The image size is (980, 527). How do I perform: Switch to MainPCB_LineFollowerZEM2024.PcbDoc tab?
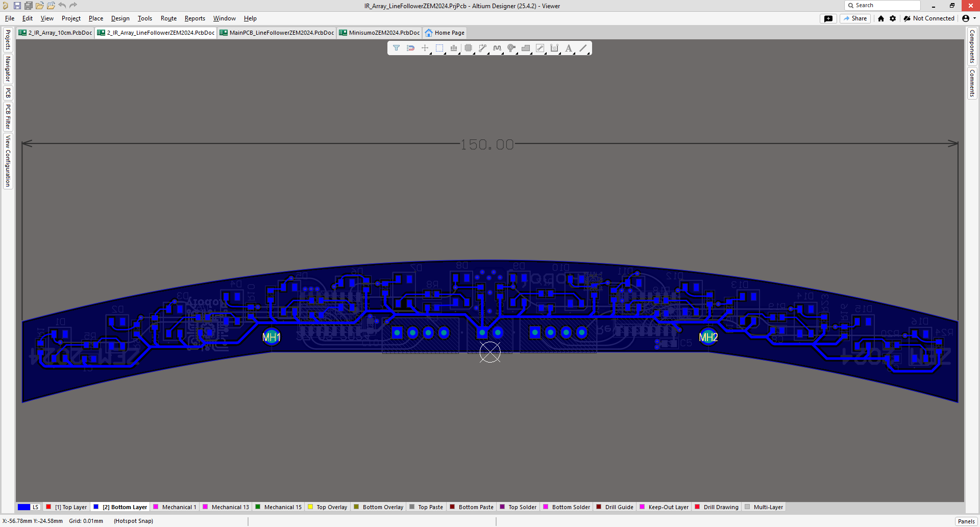point(277,33)
